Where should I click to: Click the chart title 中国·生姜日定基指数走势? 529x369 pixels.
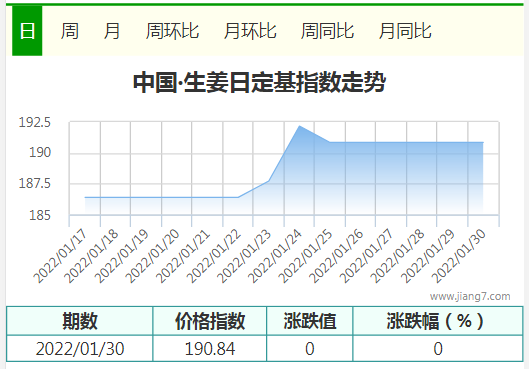[259, 82]
